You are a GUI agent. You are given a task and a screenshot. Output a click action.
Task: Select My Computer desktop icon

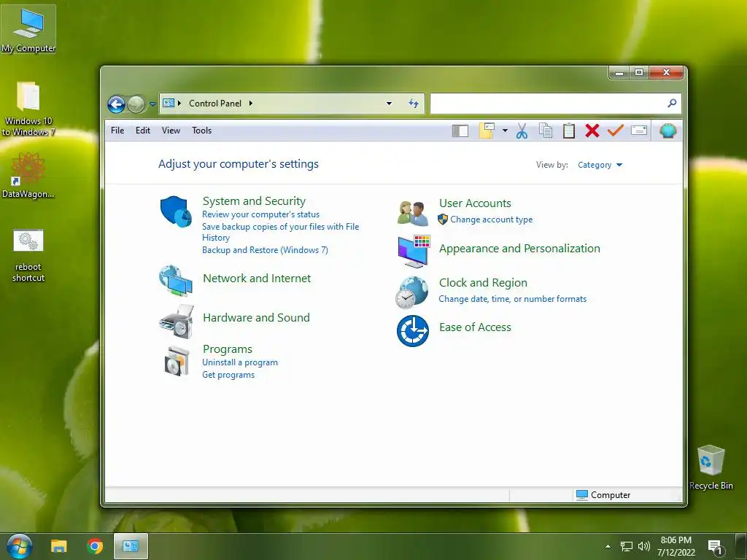coord(28,29)
